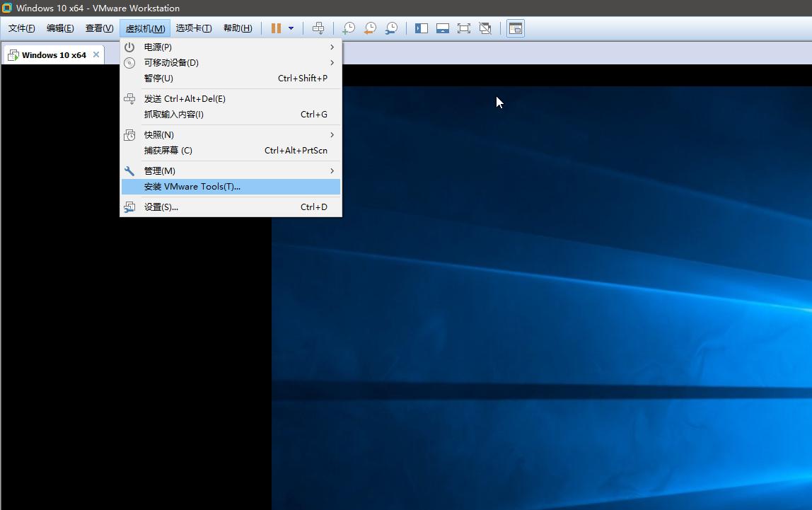Click the settings icon beside 设置(S)
Screen dimensions: 812x510
(x=129, y=207)
